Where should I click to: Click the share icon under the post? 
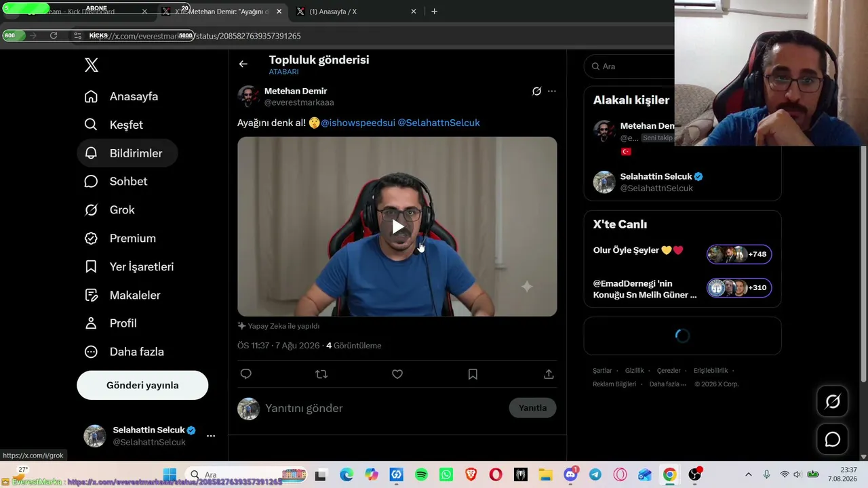[549, 374]
